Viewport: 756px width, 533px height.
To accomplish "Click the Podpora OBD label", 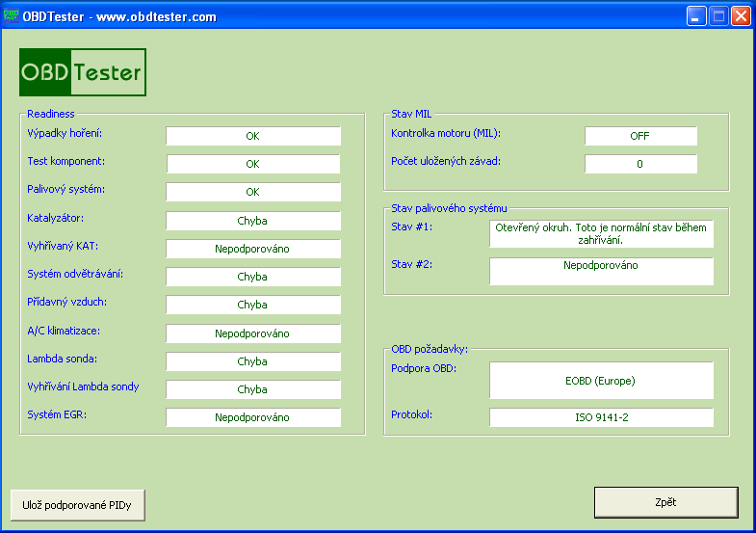I will (424, 368).
